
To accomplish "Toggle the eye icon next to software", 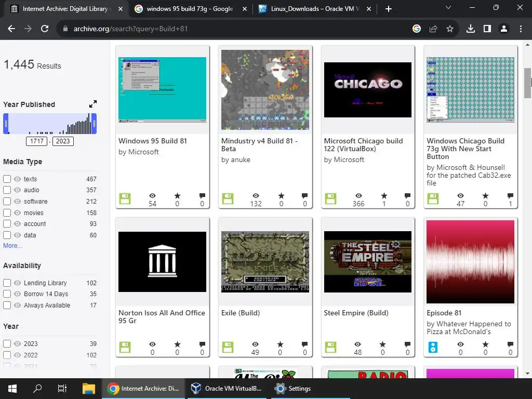I will click(x=17, y=201).
